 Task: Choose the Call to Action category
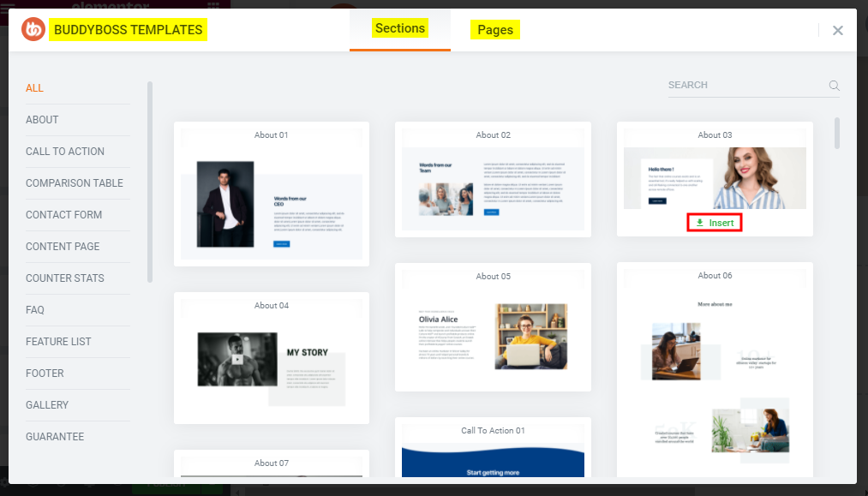click(65, 152)
